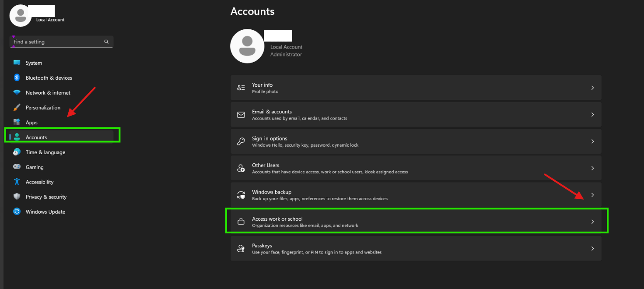The height and width of the screenshot is (289, 644).
Task: Open Windows backup via right chevron
Action: click(x=592, y=195)
